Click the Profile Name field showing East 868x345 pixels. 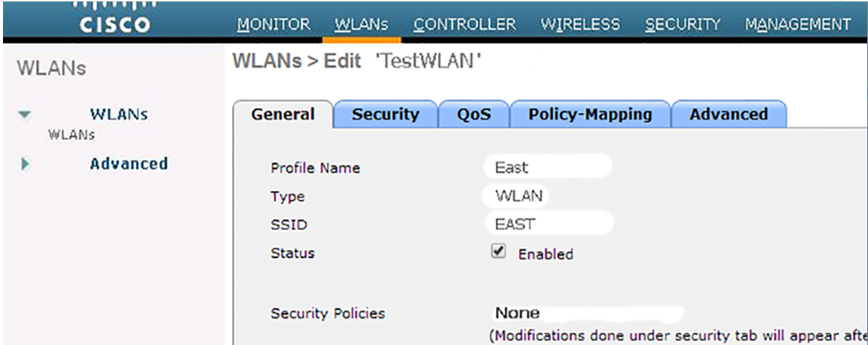(x=547, y=167)
